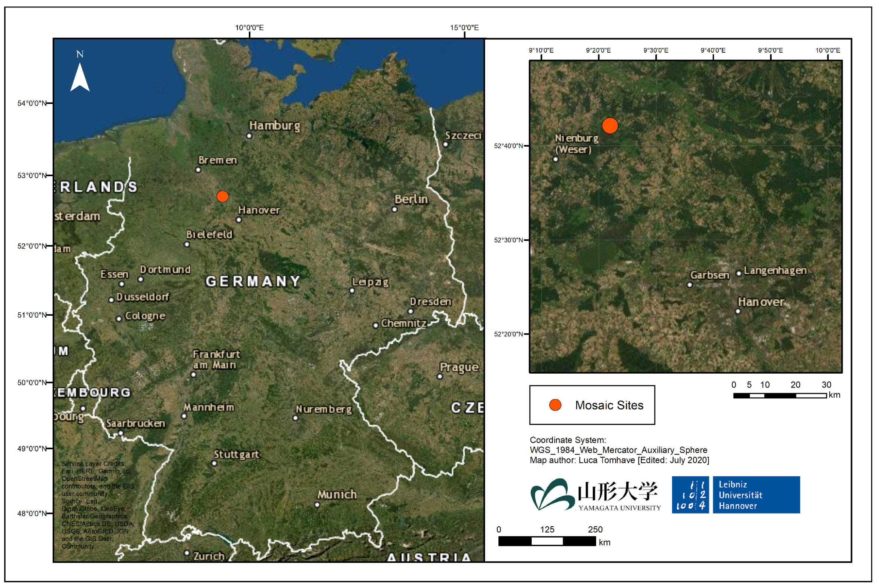The image size is (879, 588).
Task: Click the Mosaic Sites legend text
Action: coord(609,405)
